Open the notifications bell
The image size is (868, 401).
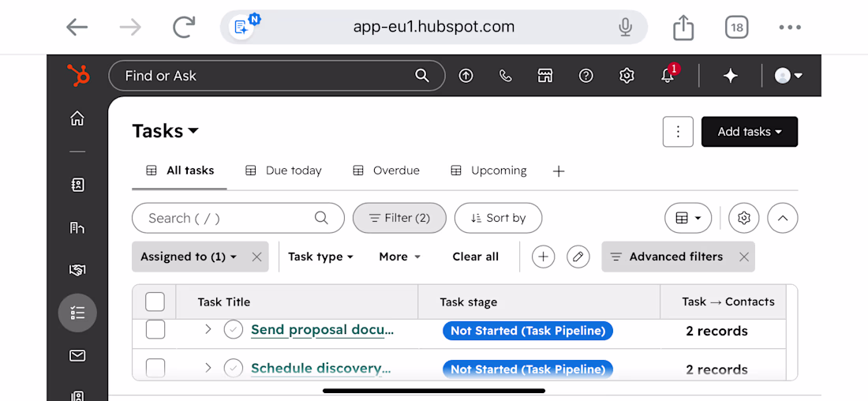point(668,75)
